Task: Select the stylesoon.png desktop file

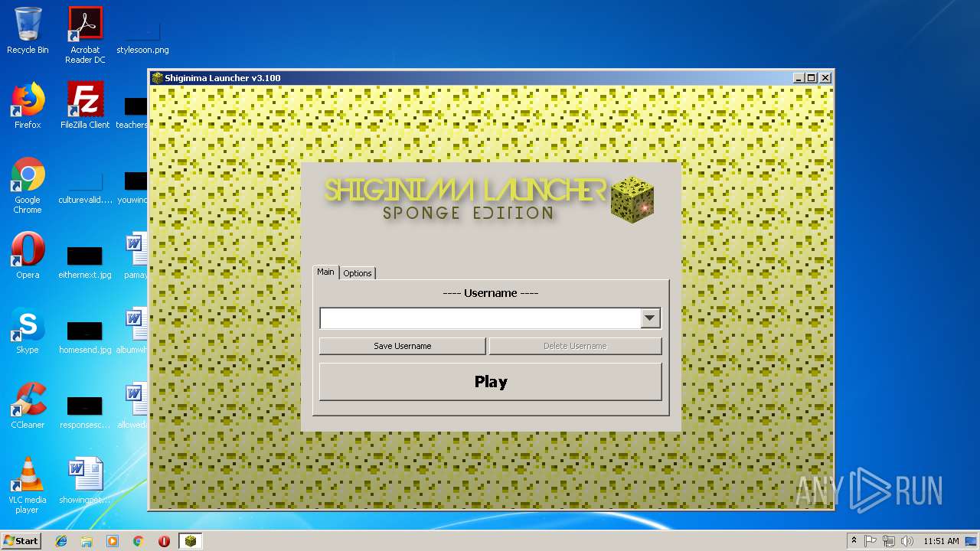Action: pos(142,35)
